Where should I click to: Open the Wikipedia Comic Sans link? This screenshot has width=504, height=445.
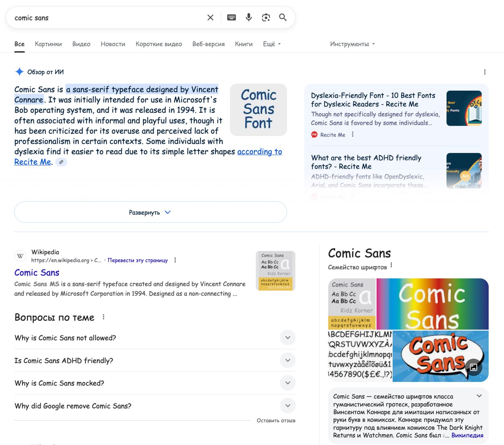[37, 272]
